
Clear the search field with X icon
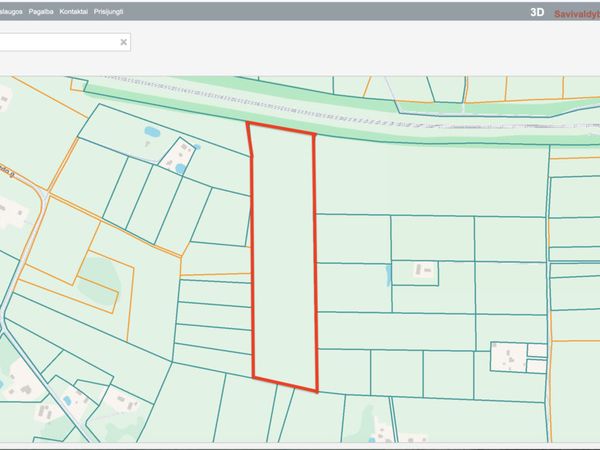(124, 42)
